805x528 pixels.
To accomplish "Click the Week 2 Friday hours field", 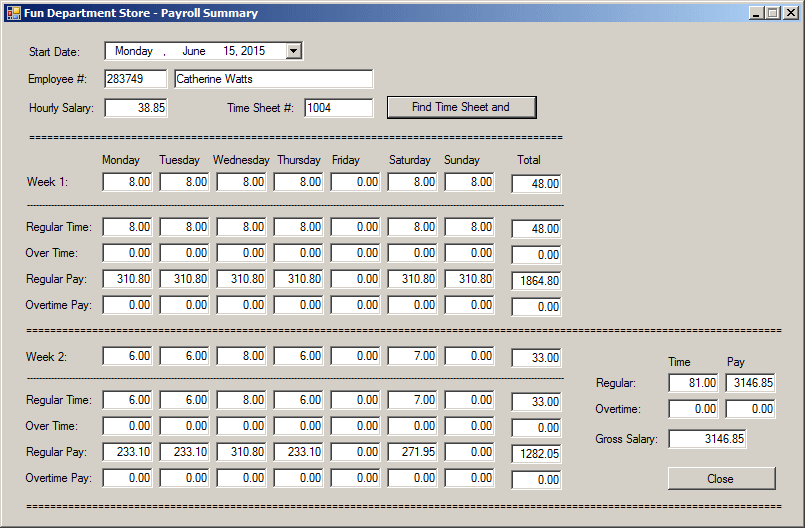I will click(x=355, y=356).
